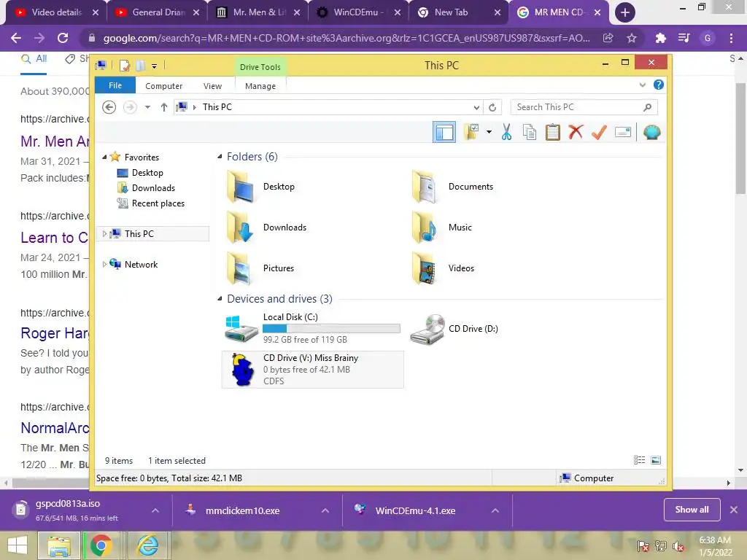Click Show all downloads button

coord(692,510)
